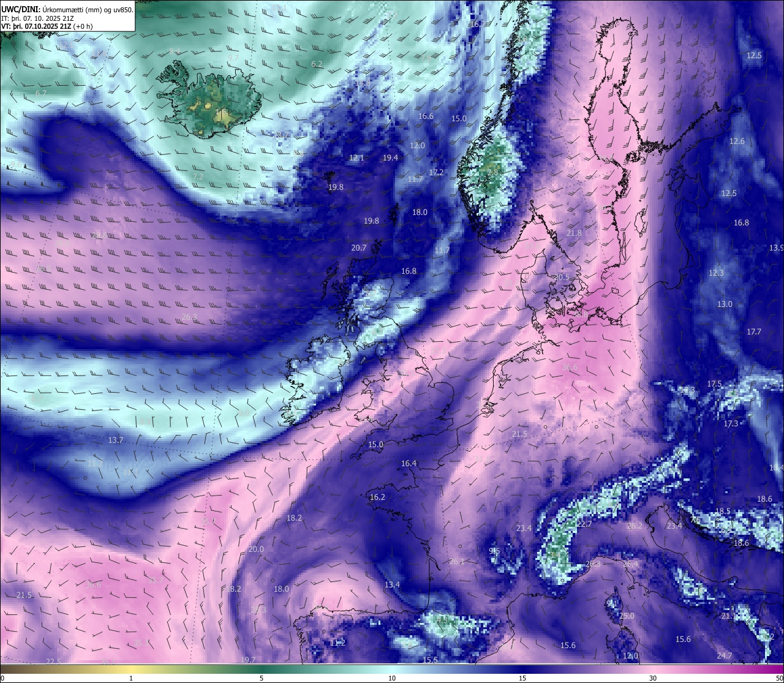
Task: Click the title line 'UWC/DINI: Úrkomumætti (mm) og uv850.'
Action: [67, 10]
